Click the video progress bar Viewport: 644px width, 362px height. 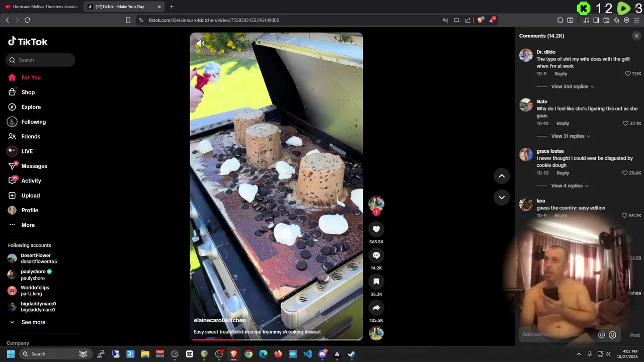(276, 339)
